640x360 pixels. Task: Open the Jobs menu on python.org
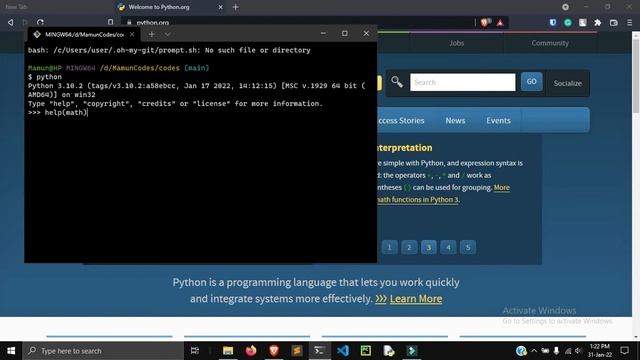tap(457, 43)
